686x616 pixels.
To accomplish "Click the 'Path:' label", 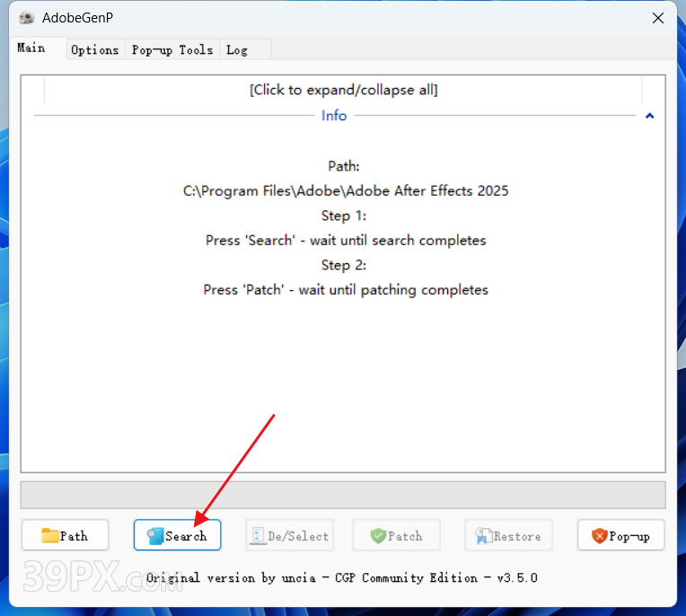I will point(344,166).
